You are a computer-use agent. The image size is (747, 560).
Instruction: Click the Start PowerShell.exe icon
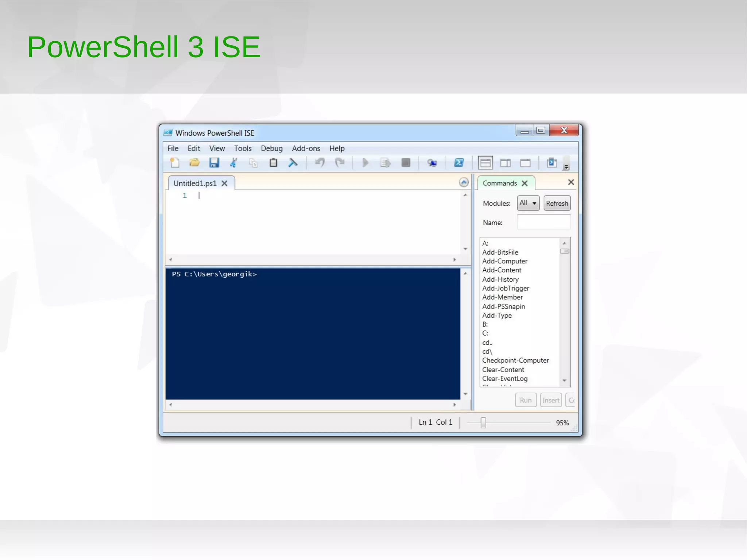pyautogui.click(x=459, y=163)
